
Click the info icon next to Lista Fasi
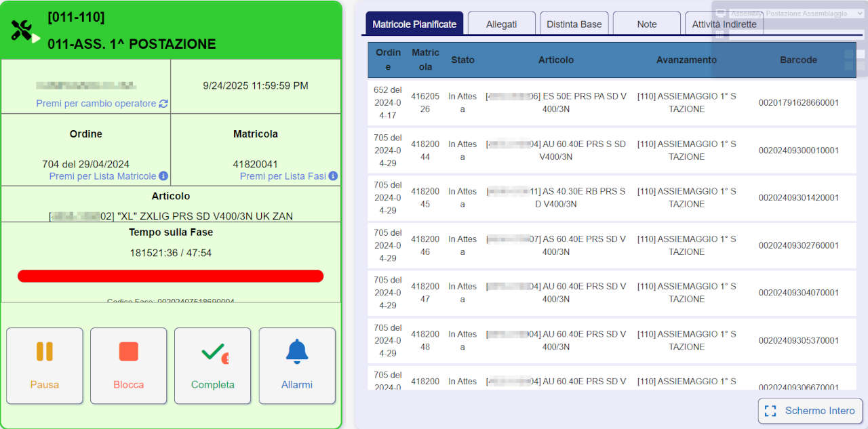click(333, 176)
